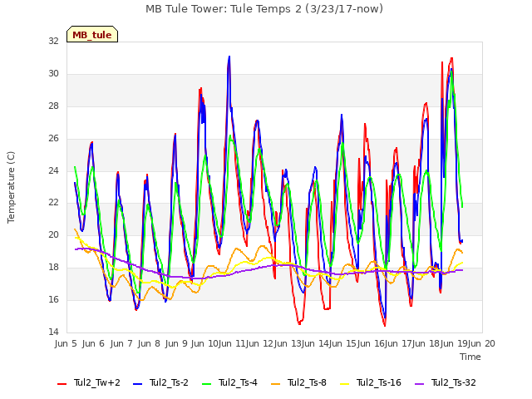
Task: Click the Tul2_Tw+2 legend entry
Action: (x=89, y=382)
